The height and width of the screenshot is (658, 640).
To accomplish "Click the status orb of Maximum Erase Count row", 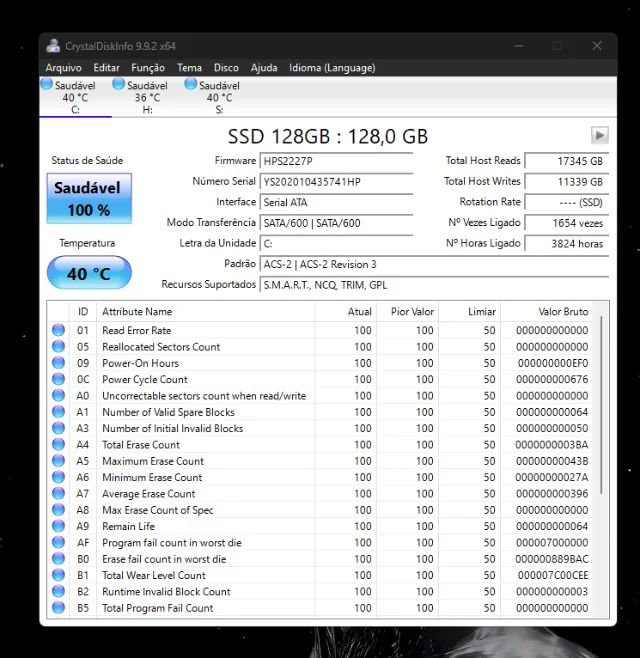I will tap(58, 461).
